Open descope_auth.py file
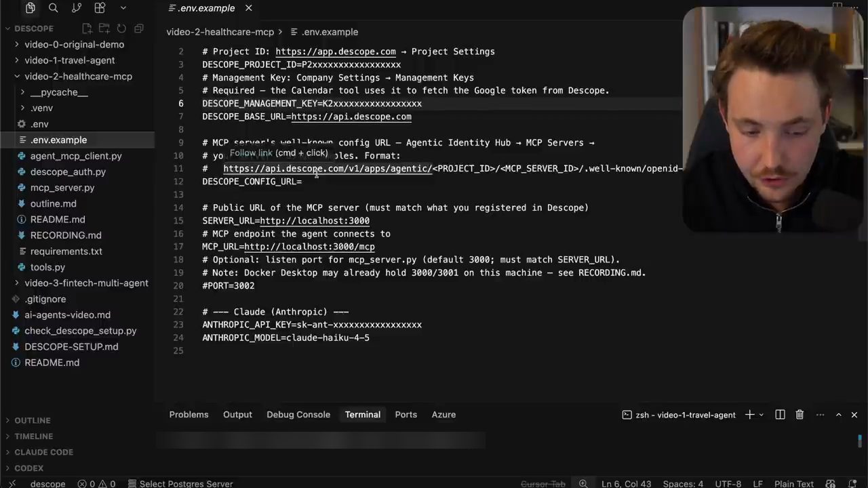This screenshot has height=488, width=868. coord(68,171)
